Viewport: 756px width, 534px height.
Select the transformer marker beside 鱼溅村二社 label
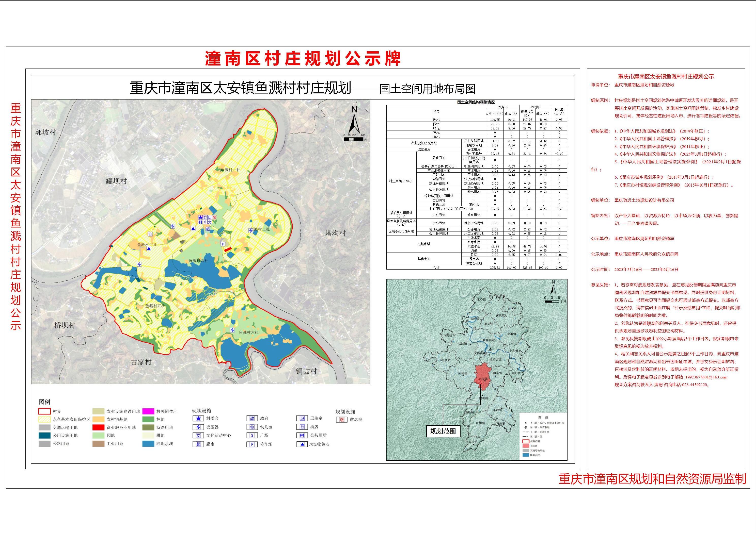(251, 230)
